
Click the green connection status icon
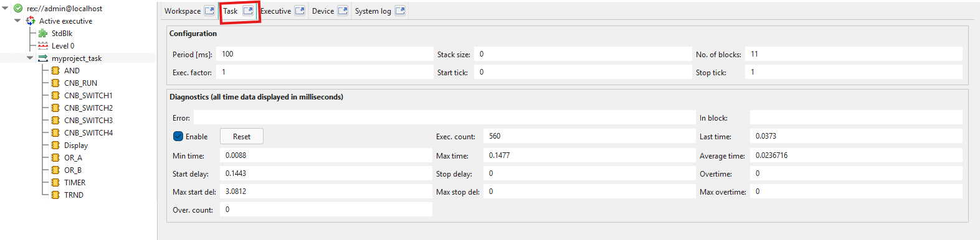18,9
